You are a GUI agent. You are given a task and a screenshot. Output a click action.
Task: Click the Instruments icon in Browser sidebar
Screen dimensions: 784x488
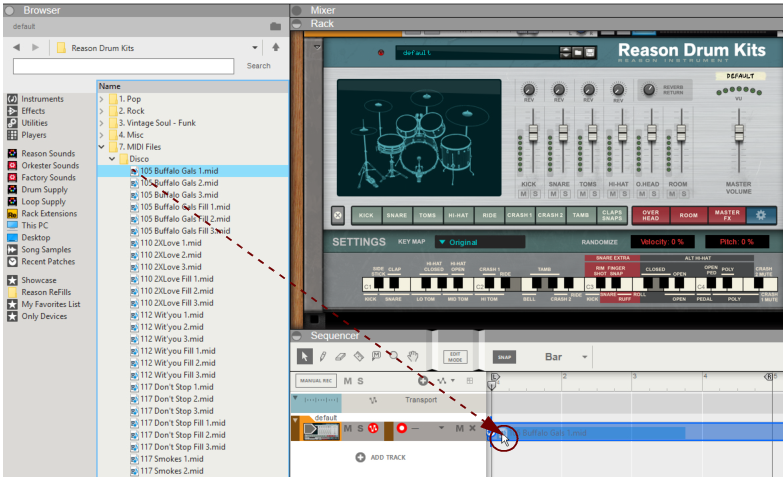click(x=12, y=99)
